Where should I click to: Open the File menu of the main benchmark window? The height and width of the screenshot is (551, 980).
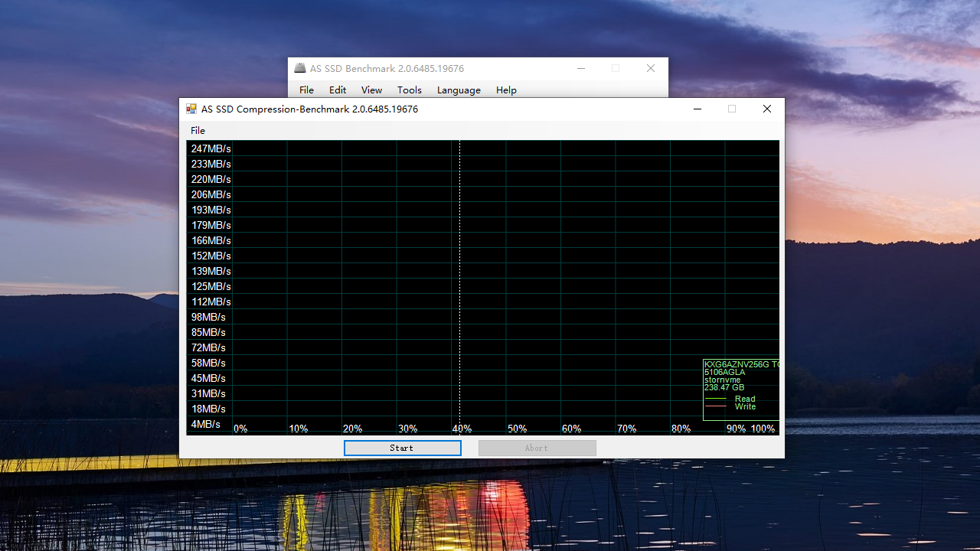point(306,90)
